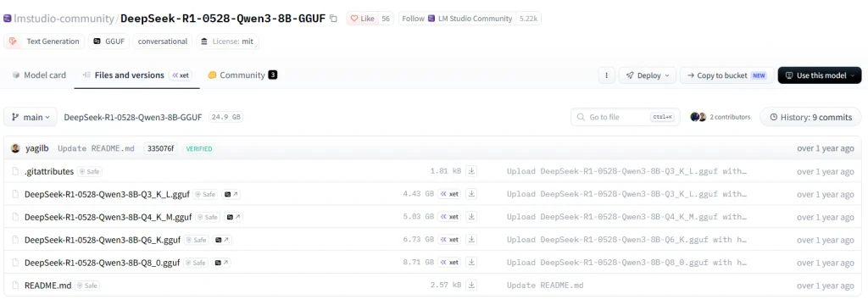Open the 56 likes count
This screenshot has height=305, width=868.
coord(386,19)
